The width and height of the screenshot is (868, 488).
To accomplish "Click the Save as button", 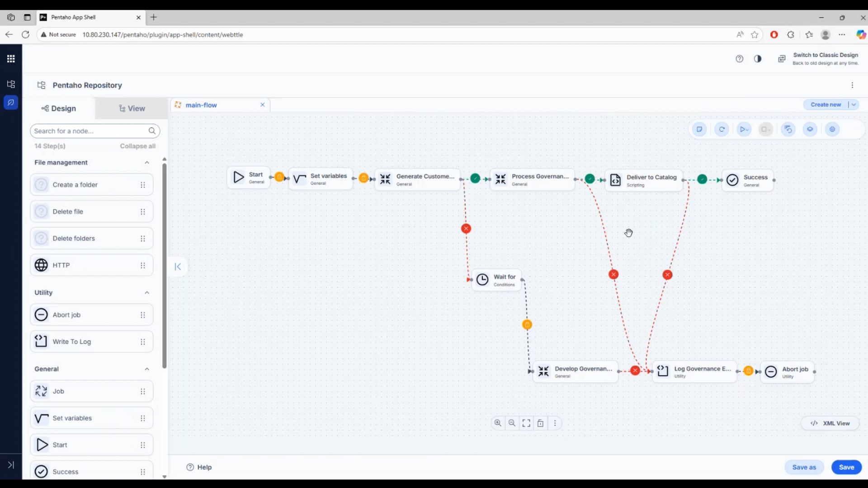I will coord(804,467).
